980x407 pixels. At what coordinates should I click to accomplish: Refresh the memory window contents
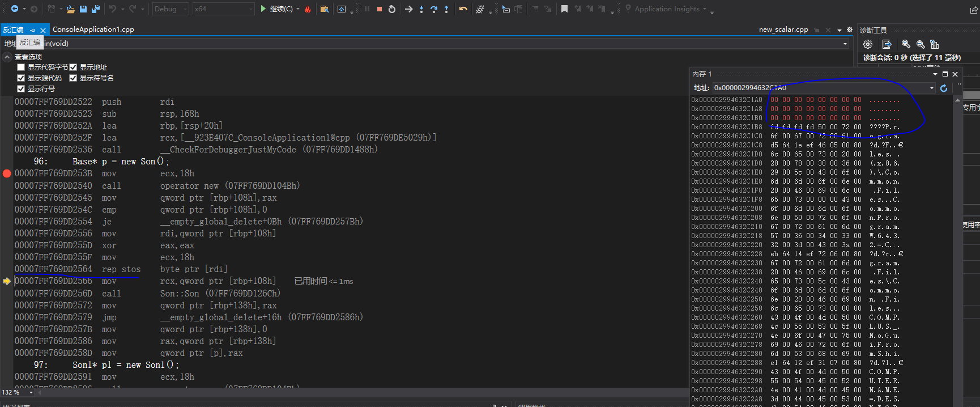pyautogui.click(x=944, y=88)
